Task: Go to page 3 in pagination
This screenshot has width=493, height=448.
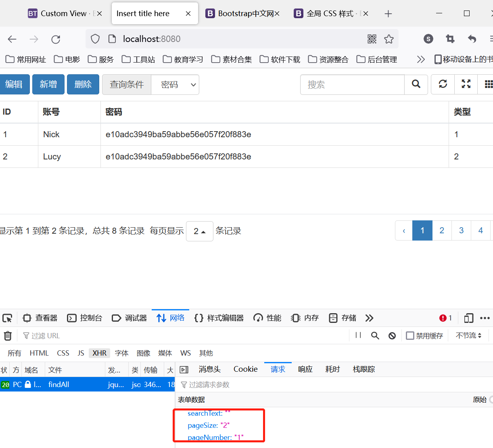Action: pos(461,230)
